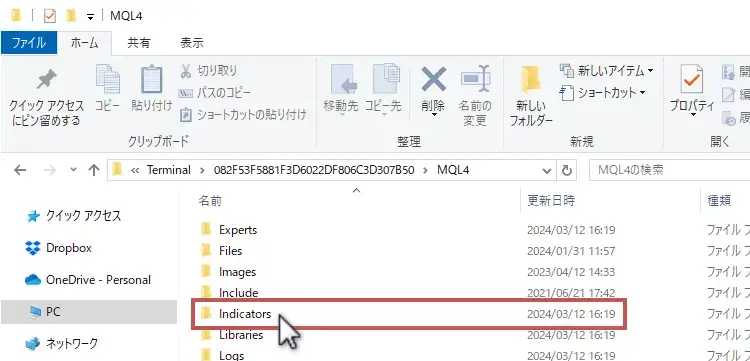Switch to the View (表示) tab
Image resolution: width=750 pixels, height=361 pixels.
(192, 43)
